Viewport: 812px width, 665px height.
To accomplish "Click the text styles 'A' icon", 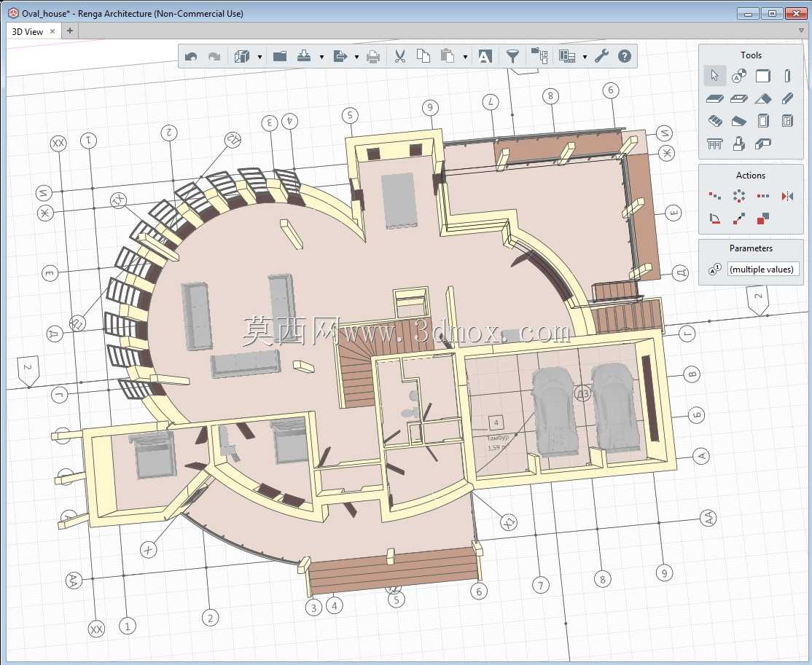I will click(485, 56).
